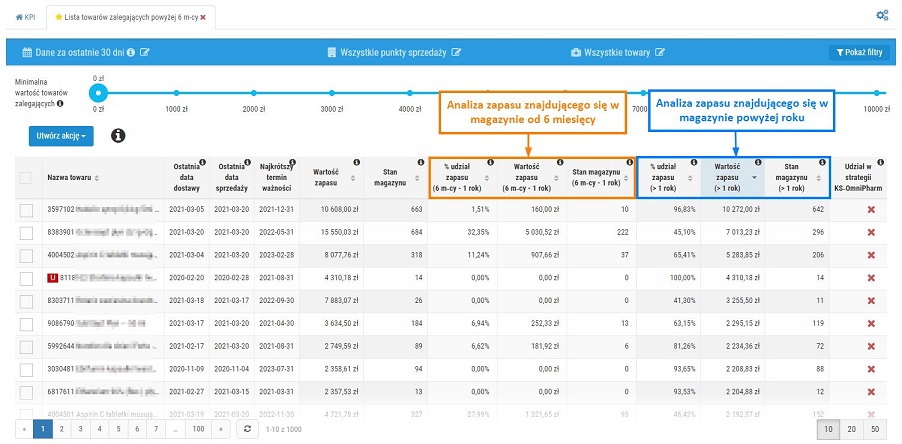Check the row for item 4004502
The height and width of the screenshot is (444, 902).
[26, 255]
